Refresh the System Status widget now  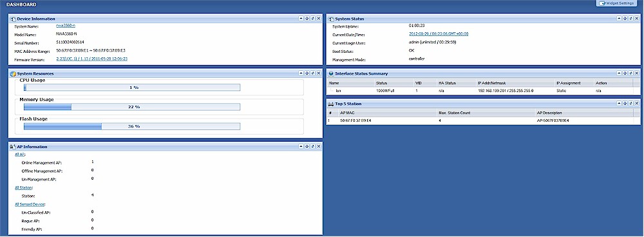630,19
